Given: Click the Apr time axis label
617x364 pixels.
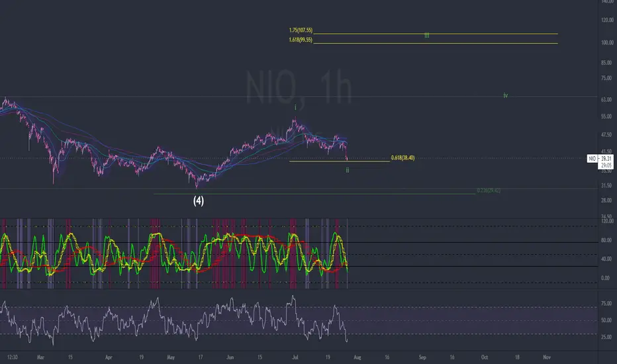Looking at the screenshot, I should [x=109, y=357].
